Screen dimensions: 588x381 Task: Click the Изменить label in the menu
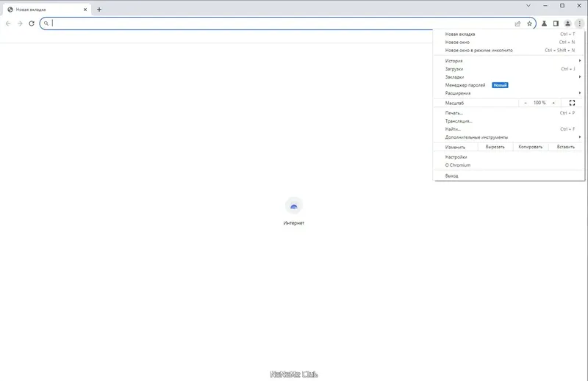click(455, 148)
